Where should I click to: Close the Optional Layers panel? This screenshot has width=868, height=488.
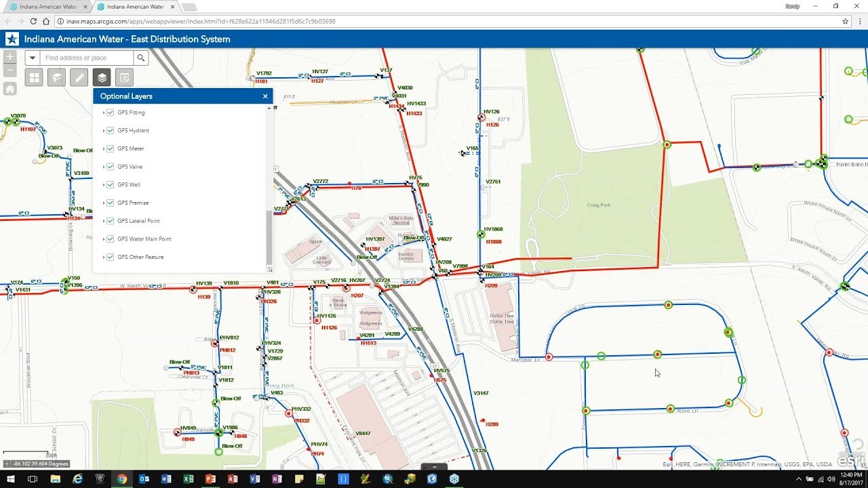265,96
